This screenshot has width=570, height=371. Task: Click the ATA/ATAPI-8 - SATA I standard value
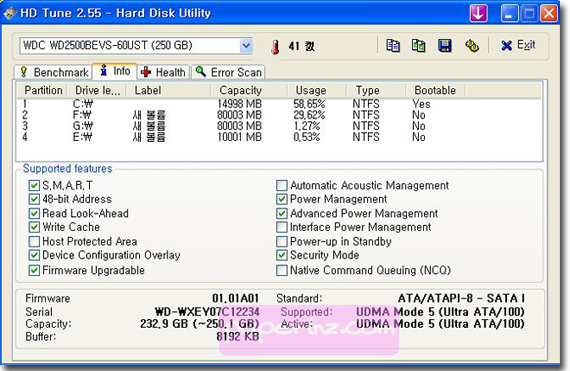pos(461,298)
